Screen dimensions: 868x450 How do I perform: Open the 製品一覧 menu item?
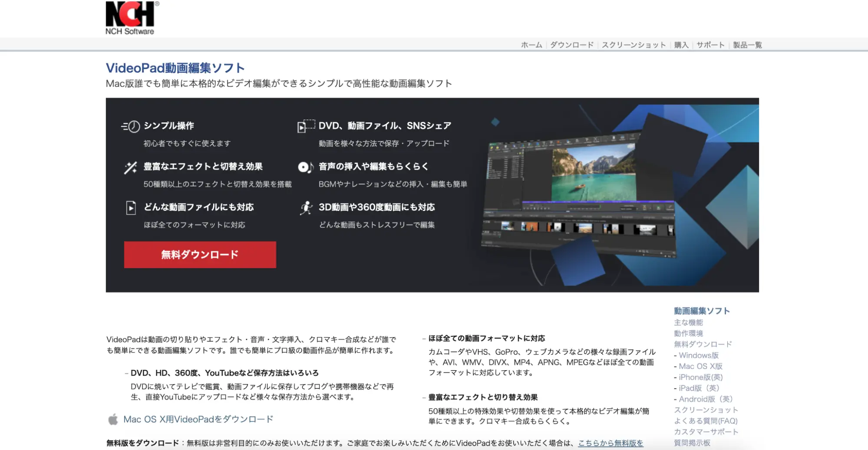coord(747,45)
